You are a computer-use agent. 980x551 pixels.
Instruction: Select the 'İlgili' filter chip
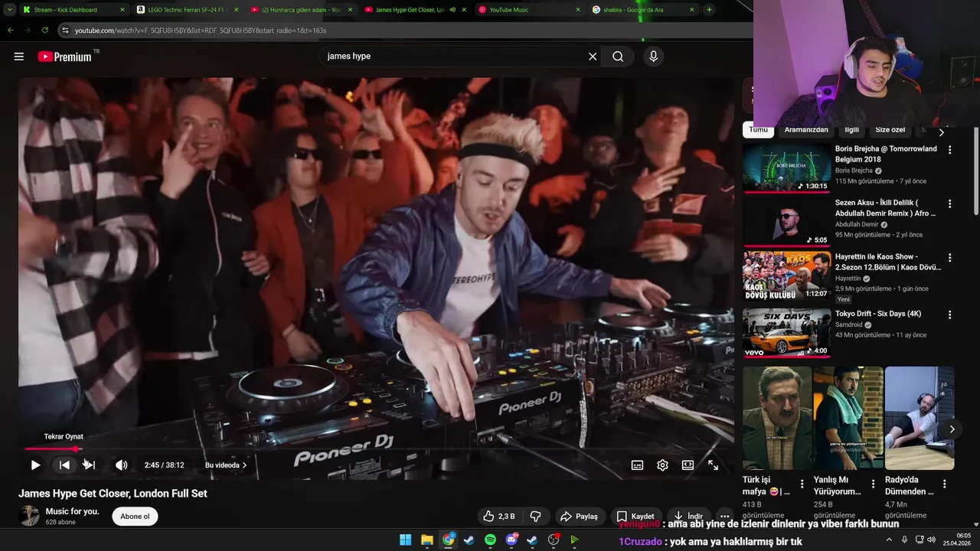coord(851,130)
